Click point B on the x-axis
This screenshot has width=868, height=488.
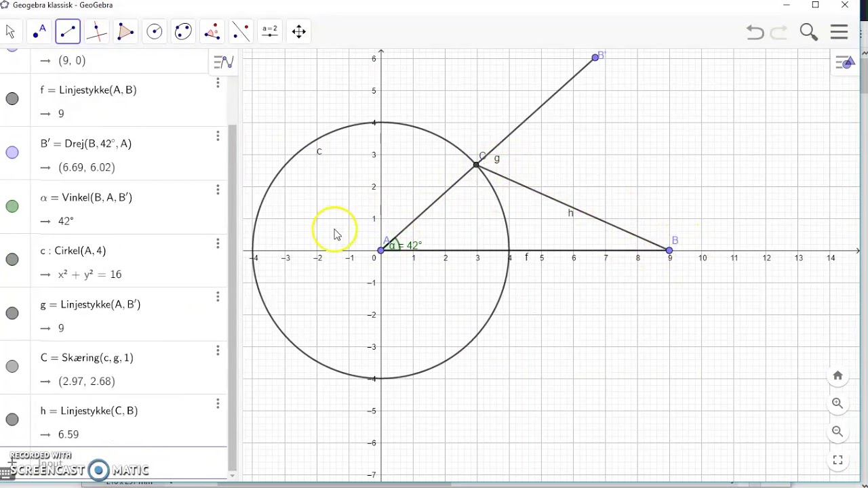(669, 251)
